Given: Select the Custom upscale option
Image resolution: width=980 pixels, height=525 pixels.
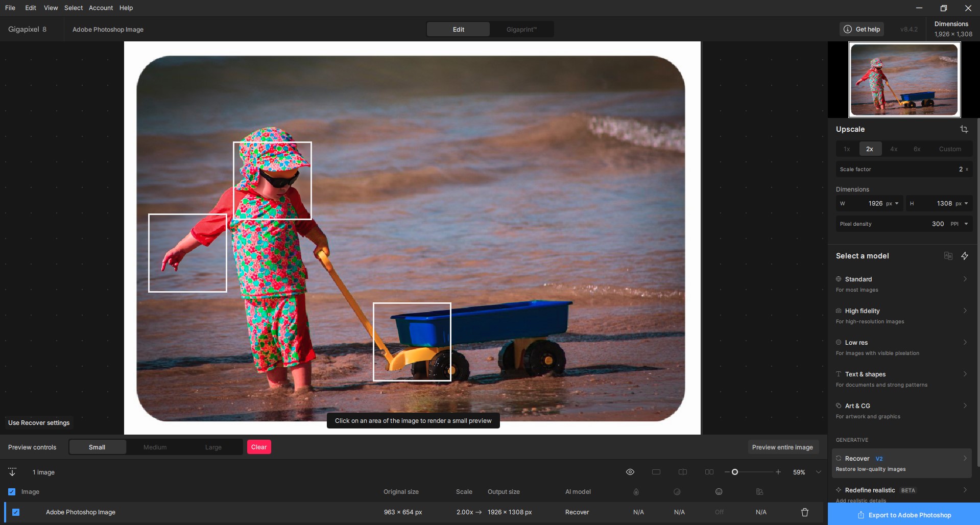Looking at the screenshot, I should (950, 149).
